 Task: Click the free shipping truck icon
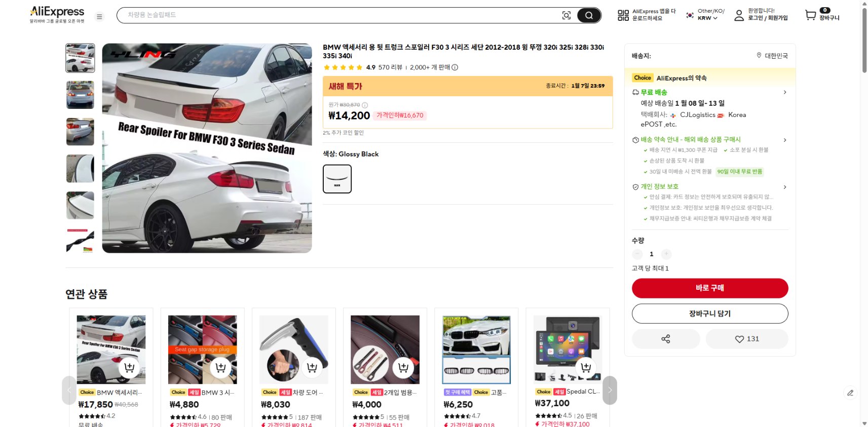click(x=635, y=92)
